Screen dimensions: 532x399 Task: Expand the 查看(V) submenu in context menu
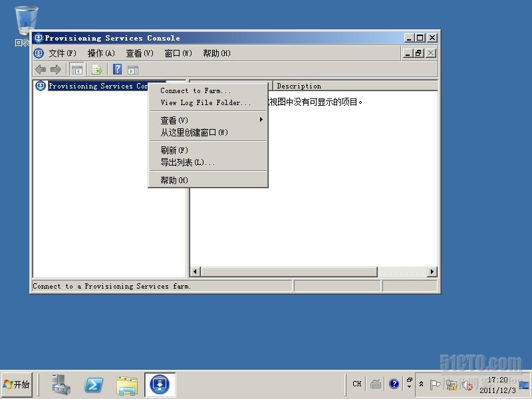[x=208, y=120]
